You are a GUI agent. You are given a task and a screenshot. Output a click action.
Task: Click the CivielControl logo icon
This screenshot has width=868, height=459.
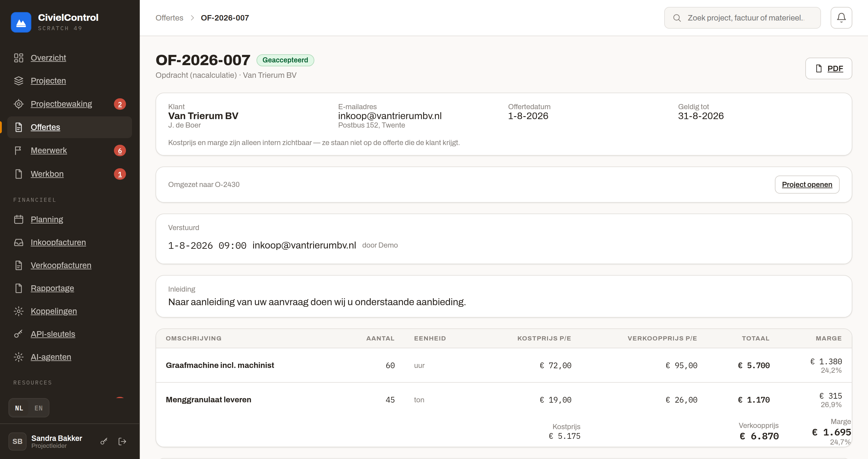click(21, 22)
